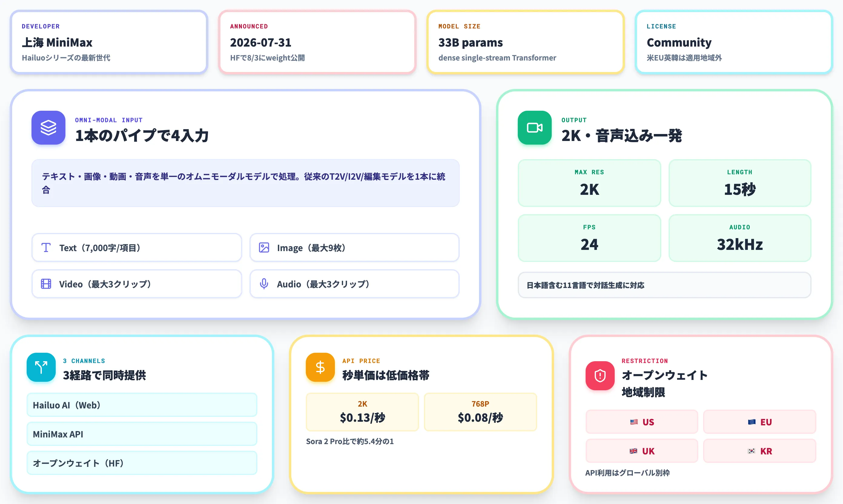Image resolution: width=843 pixels, height=504 pixels.
Task: Select the Video (最大3クリップ) input chip
Action: 137,284
